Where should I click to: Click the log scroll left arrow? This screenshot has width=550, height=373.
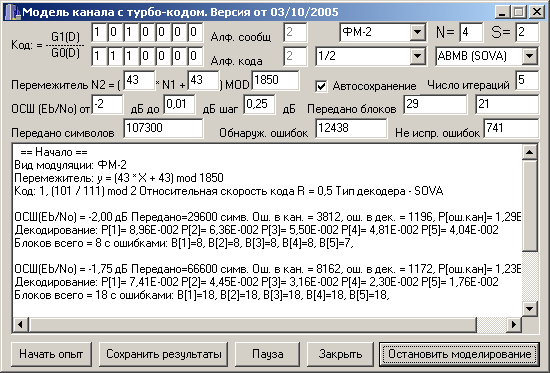pyautogui.click(x=20, y=325)
